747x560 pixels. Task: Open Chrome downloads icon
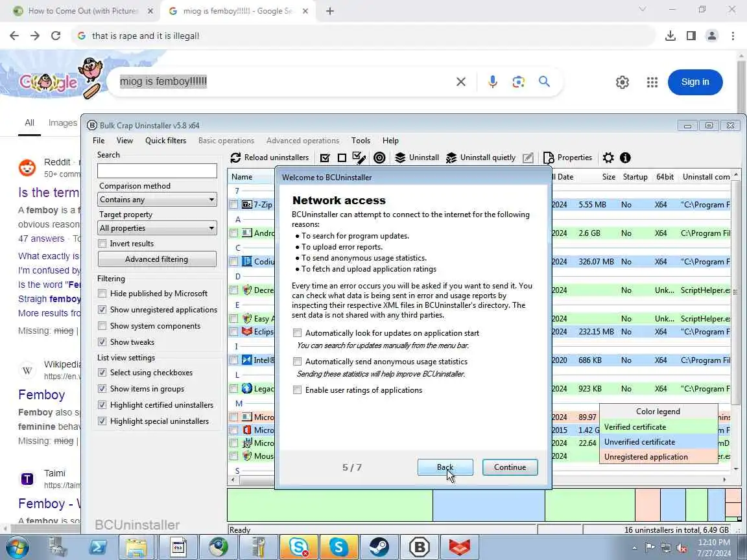pos(670,36)
